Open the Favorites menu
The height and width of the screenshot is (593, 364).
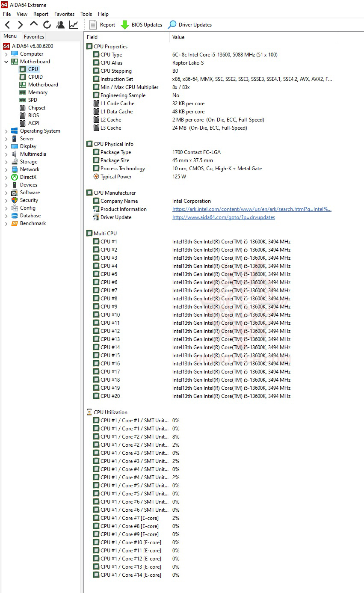(64, 14)
